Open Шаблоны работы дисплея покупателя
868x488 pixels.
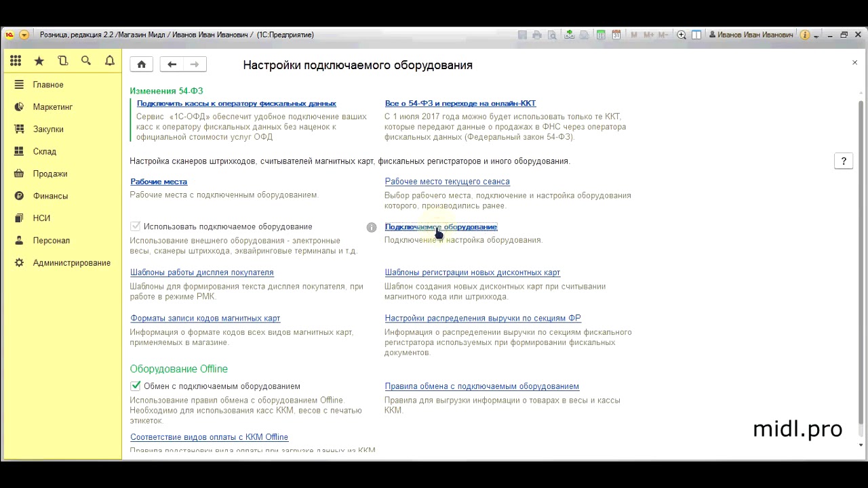(202, 272)
